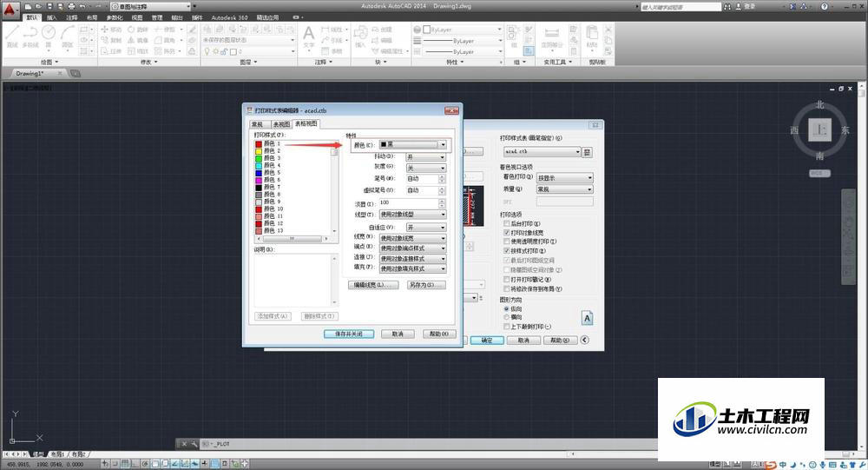Open the 插入 ribbon tab
868x470 pixels.
click(52, 17)
